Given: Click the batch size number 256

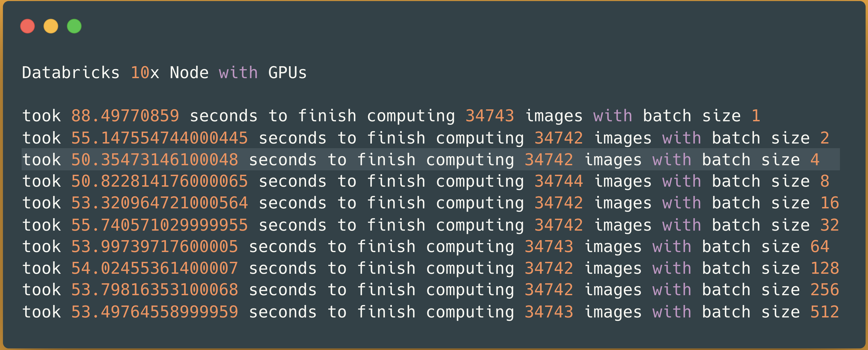Looking at the screenshot, I should [x=825, y=290].
